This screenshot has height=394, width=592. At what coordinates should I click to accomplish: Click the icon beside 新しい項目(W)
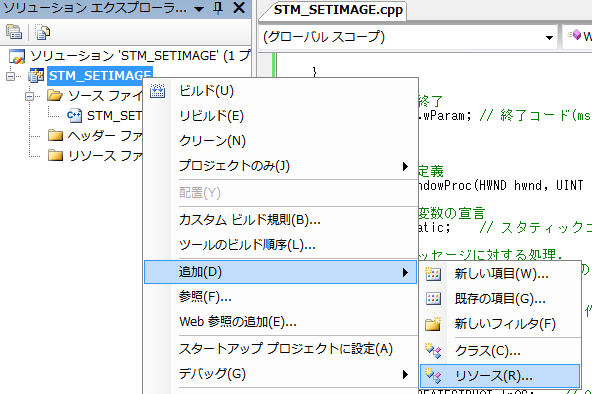tap(433, 274)
